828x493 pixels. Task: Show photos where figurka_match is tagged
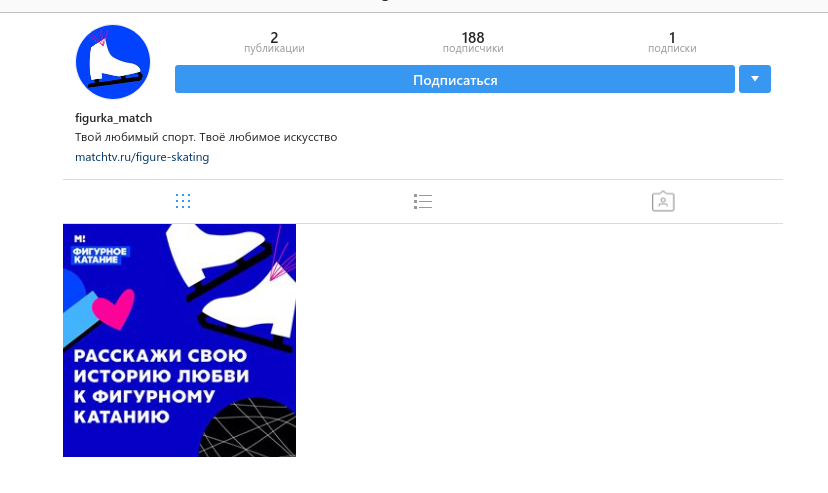point(663,201)
